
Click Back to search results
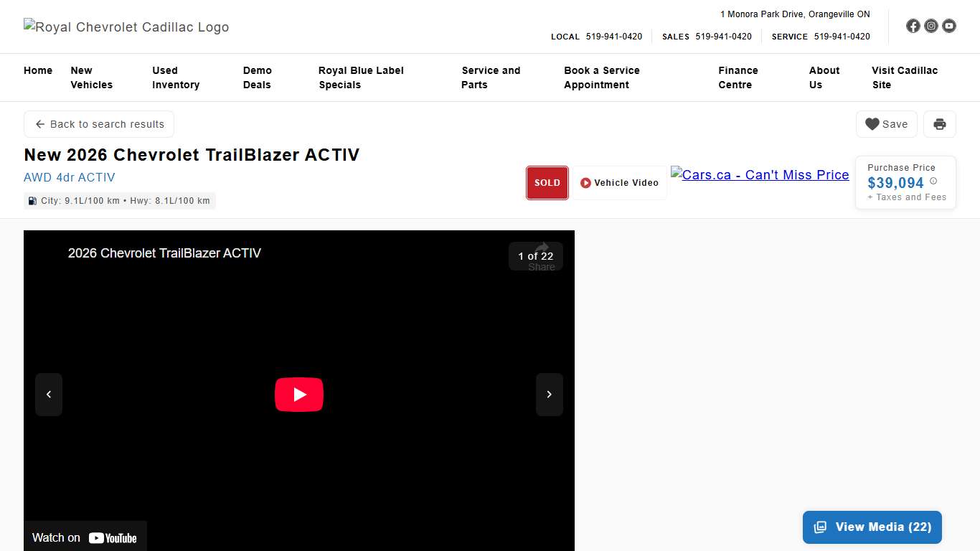pos(99,124)
